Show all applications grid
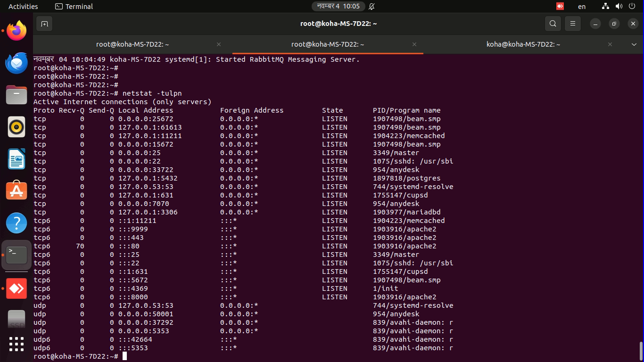This screenshot has height=362, width=644. pos(17,344)
